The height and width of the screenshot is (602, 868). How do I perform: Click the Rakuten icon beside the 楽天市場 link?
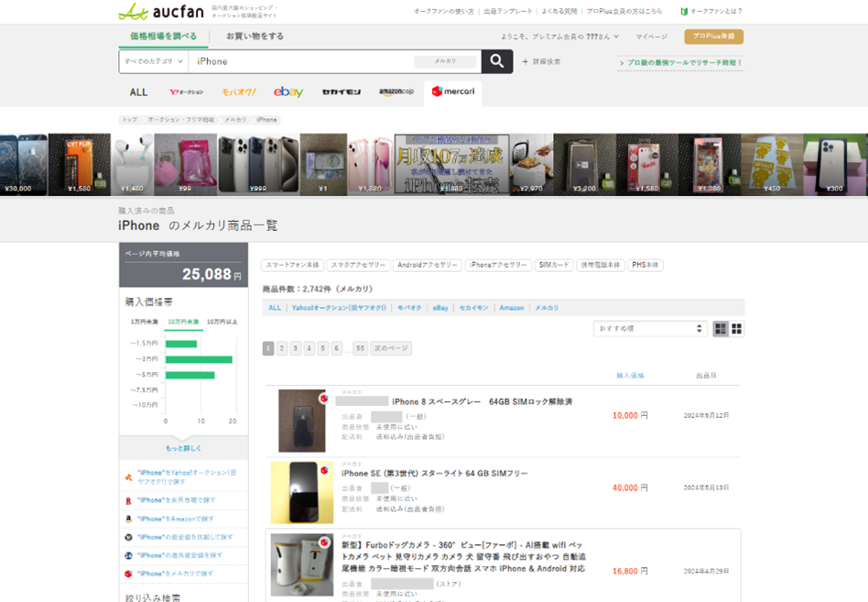click(128, 500)
